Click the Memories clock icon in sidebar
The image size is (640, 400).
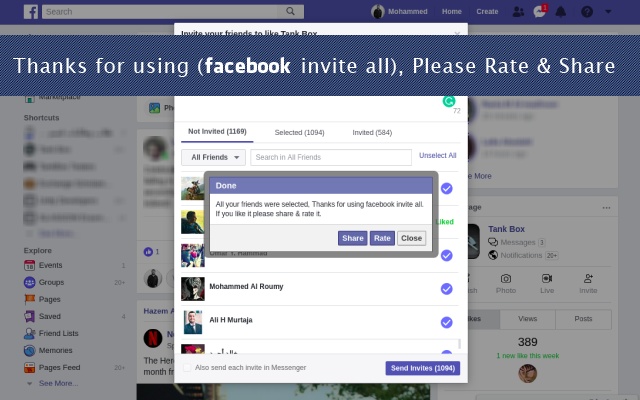pyautogui.click(x=29, y=350)
